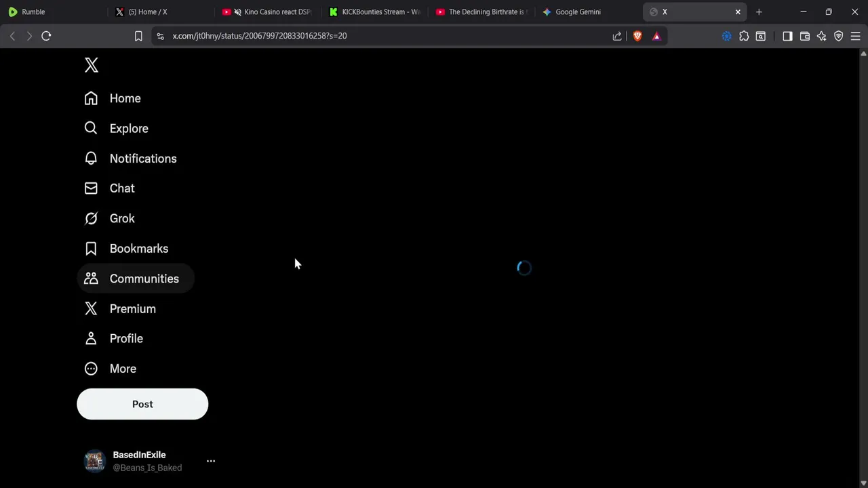Switch to the KICKBounties Stream tab
The width and height of the screenshot is (868, 488).
(x=374, y=12)
